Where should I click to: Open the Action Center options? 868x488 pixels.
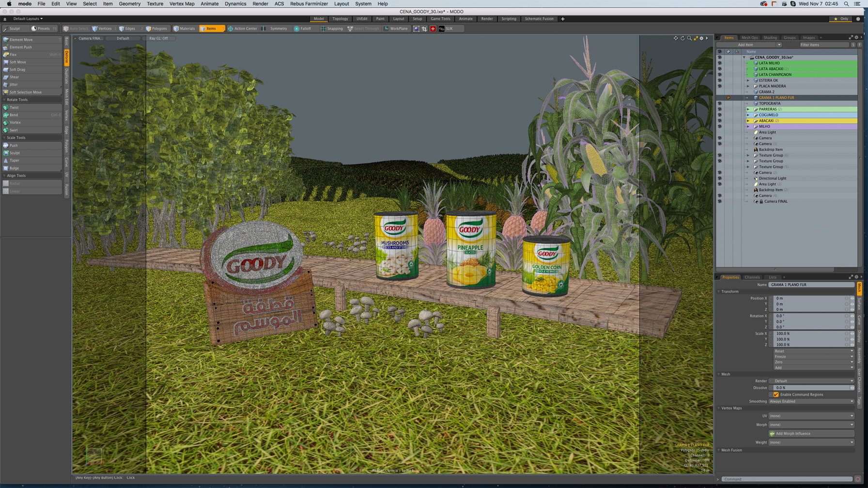coord(243,29)
